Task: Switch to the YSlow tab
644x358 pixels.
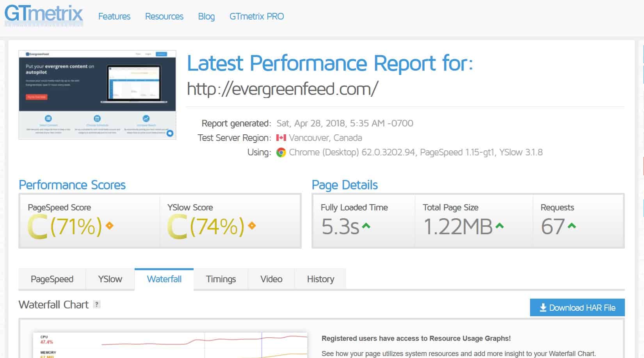Action: pos(110,279)
